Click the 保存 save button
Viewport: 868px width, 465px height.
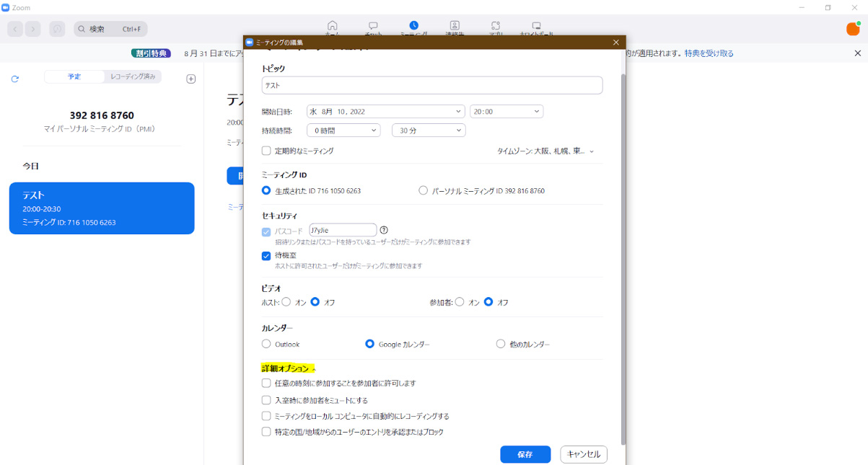525,454
